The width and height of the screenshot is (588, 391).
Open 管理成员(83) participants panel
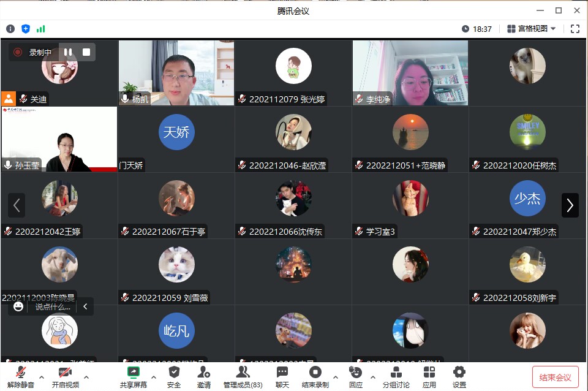pyautogui.click(x=243, y=376)
